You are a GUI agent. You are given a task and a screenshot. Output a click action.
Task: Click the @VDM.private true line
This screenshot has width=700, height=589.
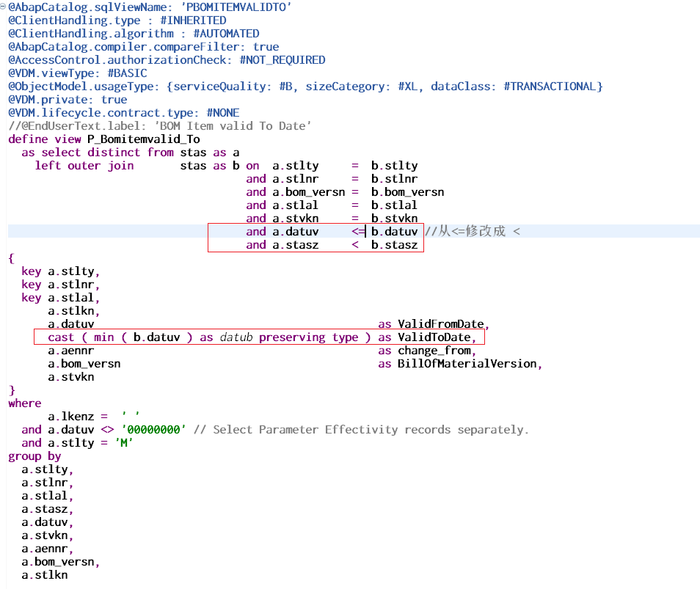pos(68,100)
